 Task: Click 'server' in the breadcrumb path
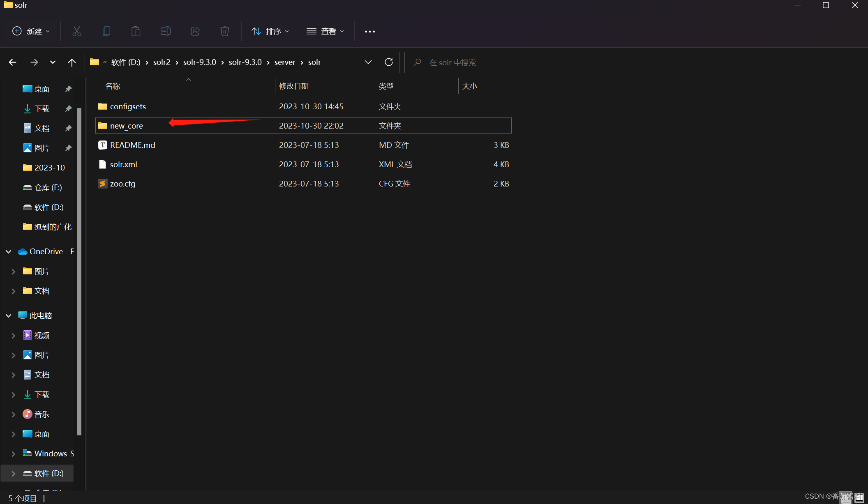(x=285, y=62)
